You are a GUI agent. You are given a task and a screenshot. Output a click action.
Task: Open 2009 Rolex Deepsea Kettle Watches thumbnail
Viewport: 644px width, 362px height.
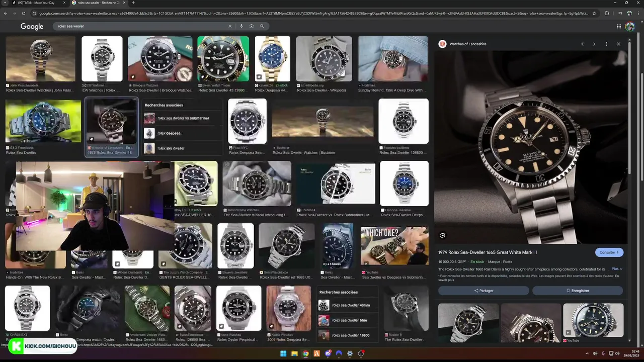coord(289,308)
